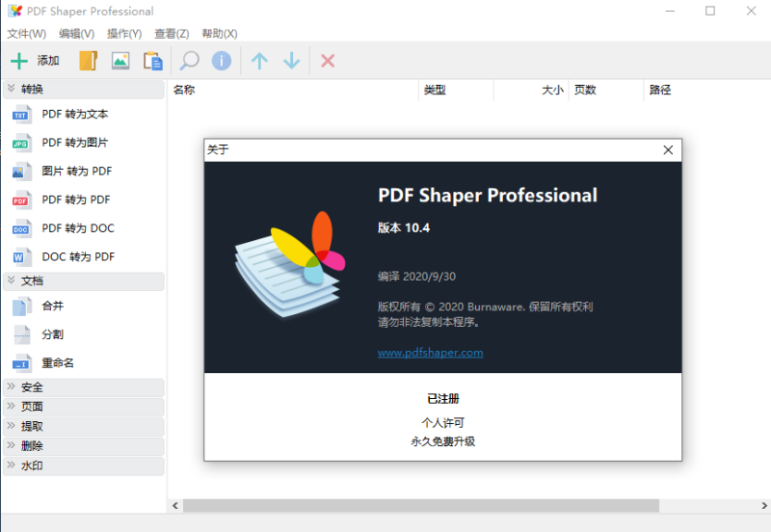Sort by the 名称 column header
Screen dimensions: 771x532
coord(293,90)
